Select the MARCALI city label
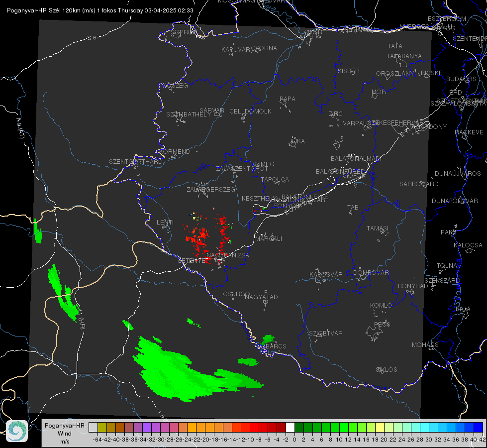The width and height of the screenshot is (487, 448). (x=269, y=239)
